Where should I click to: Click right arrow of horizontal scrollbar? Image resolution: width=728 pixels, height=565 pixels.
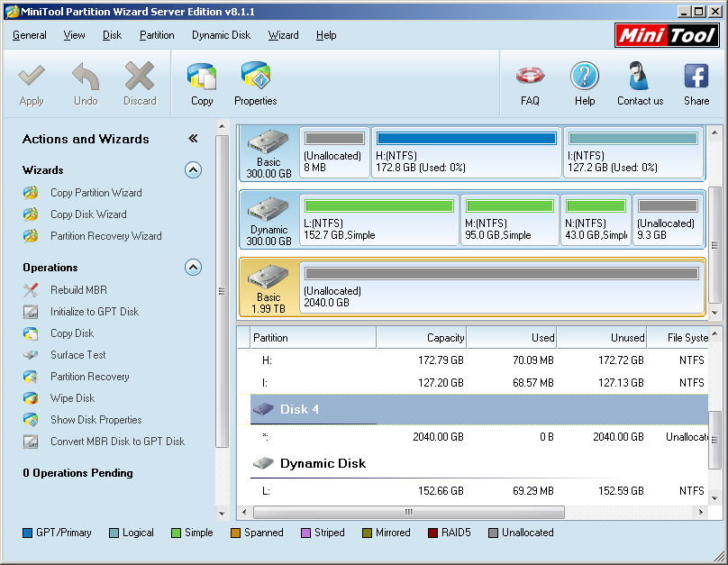tap(701, 512)
